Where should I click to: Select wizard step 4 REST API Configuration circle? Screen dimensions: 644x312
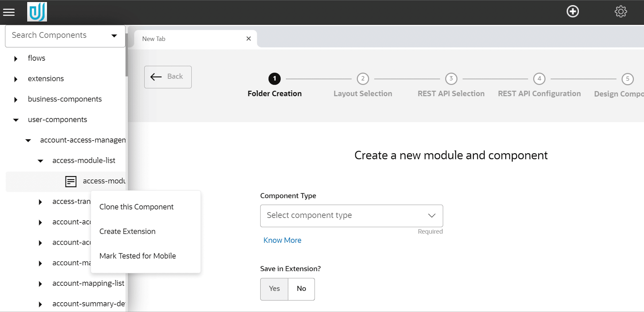(x=539, y=78)
